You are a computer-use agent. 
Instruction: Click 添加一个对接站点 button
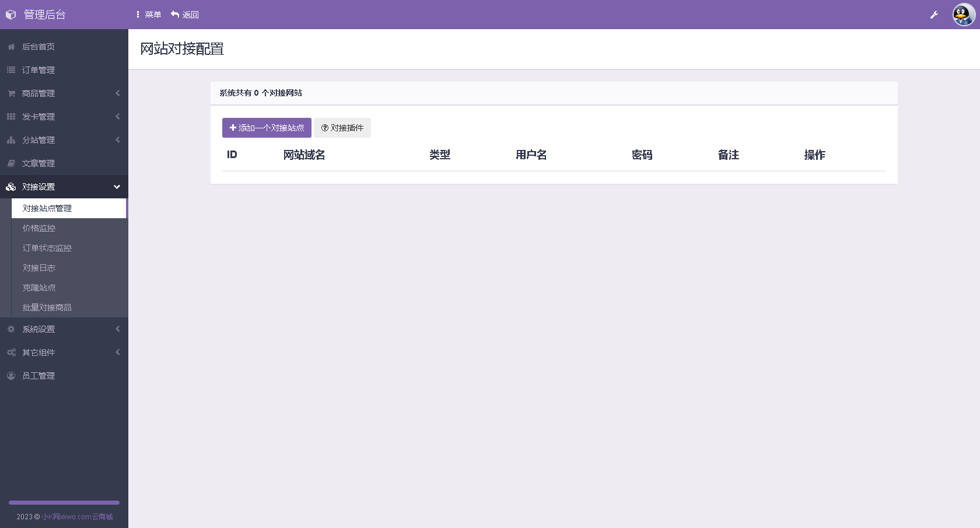267,128
